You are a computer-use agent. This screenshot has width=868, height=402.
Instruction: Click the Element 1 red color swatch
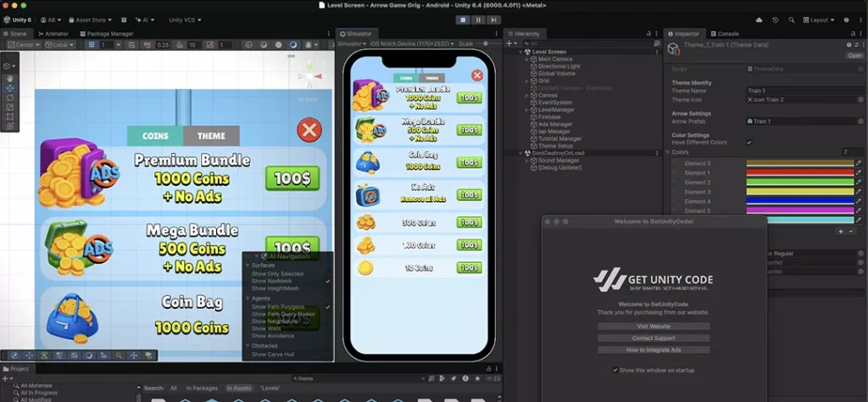[x=800, y=173]
